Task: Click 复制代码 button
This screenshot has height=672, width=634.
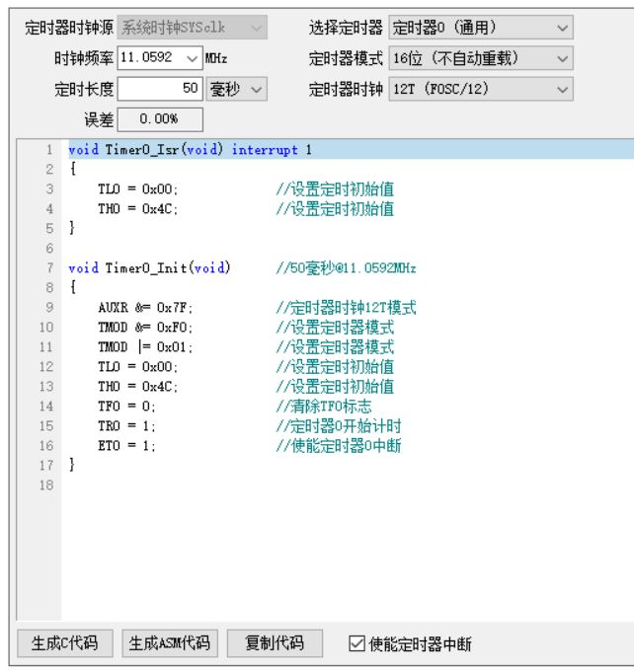Action: (x=275, y=642)
